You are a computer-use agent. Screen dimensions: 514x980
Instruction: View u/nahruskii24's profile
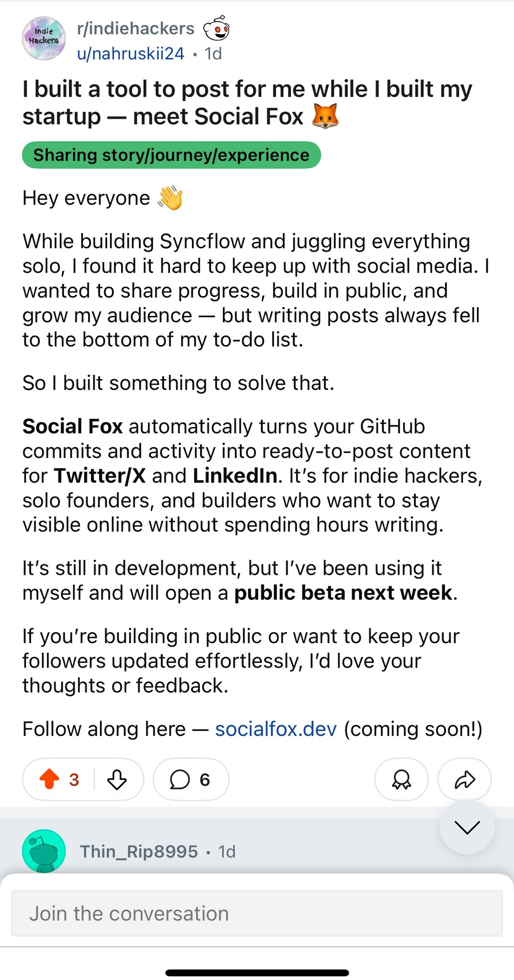click(130, 54)
